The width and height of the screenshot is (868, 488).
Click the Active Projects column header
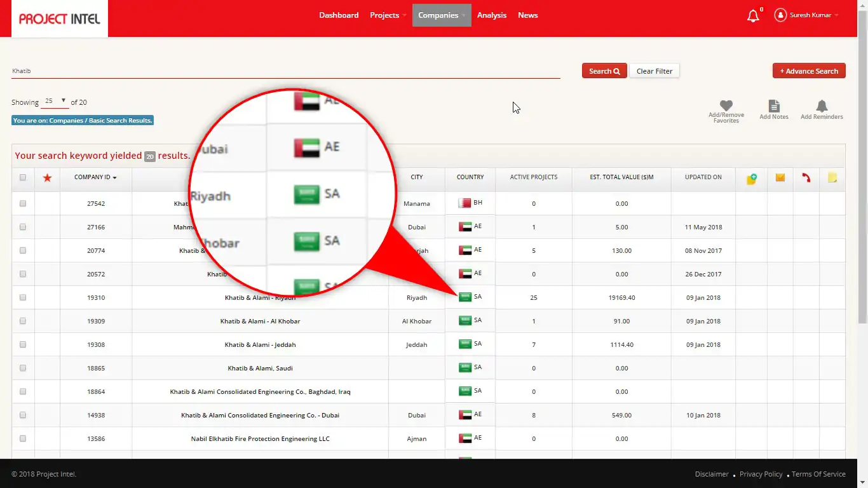coord(534,177)
